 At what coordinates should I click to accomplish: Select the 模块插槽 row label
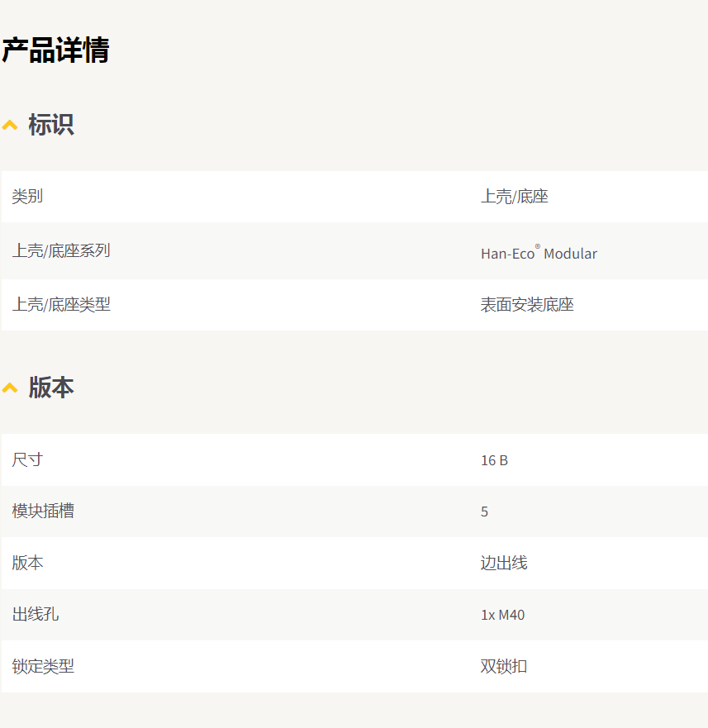pyautogui.click(x=43, y=512)
